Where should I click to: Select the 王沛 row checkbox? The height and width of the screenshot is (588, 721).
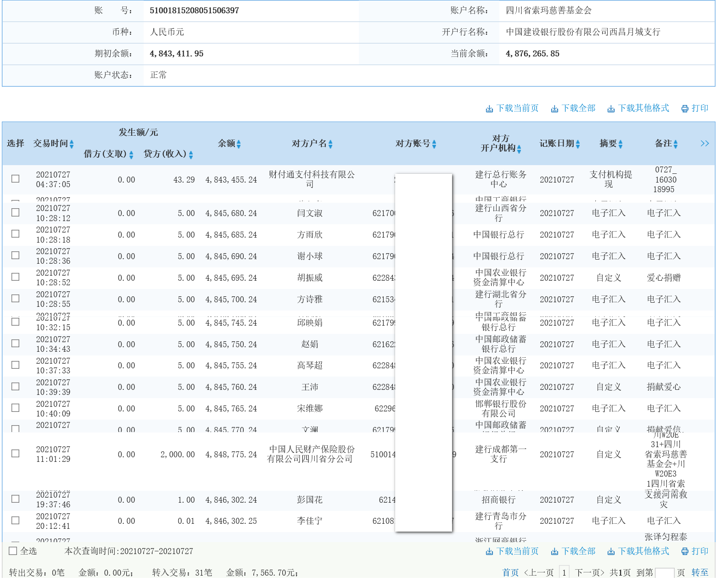click(x=16, y=387)
